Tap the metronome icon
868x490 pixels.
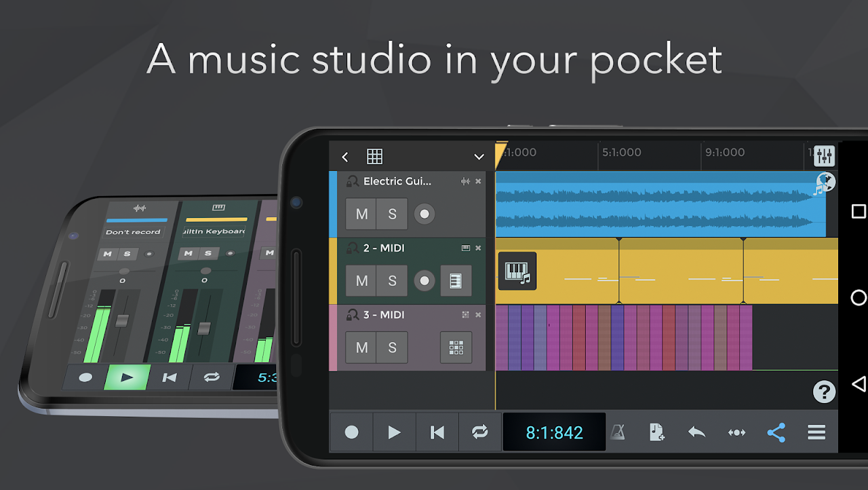[x=618, y=432]
